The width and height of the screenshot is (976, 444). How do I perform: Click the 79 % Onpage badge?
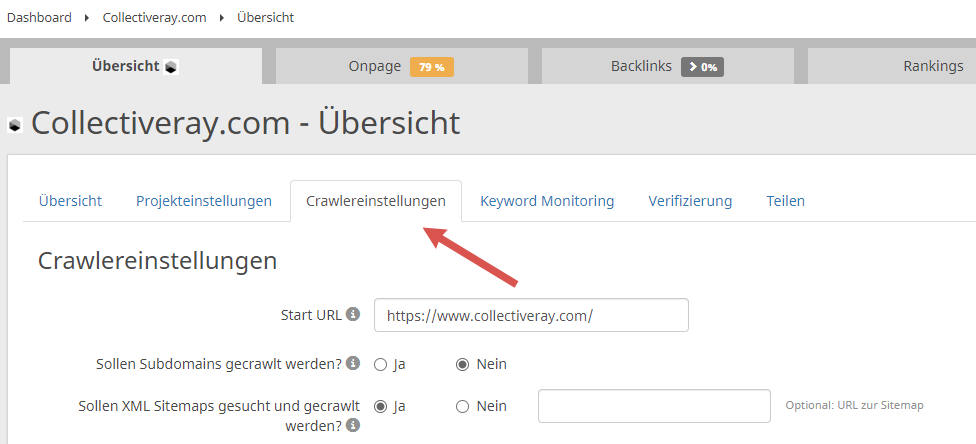[x=431, y=67]
